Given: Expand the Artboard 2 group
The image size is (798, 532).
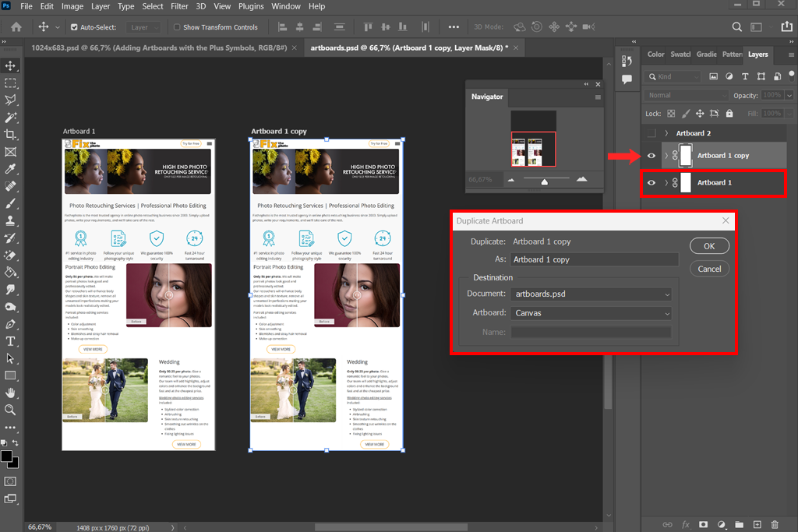Looking at the screenshot, I should 666,133.
